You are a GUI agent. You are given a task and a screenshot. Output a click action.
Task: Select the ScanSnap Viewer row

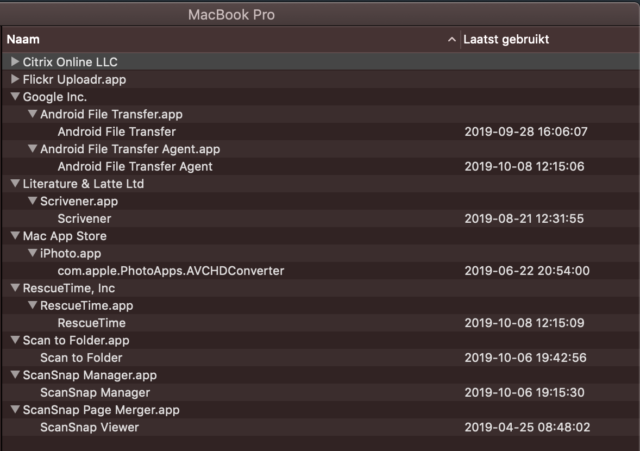coord(321,427)
